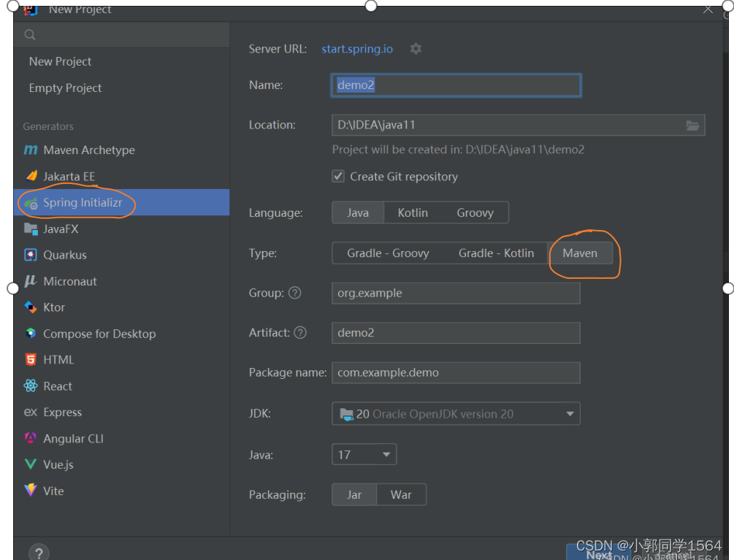Click the HTML5 shield icon

[31, 359]
